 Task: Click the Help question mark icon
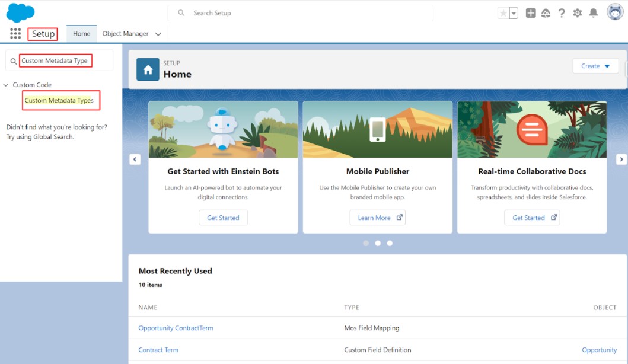pyautogui.click(x=562, y=12)
